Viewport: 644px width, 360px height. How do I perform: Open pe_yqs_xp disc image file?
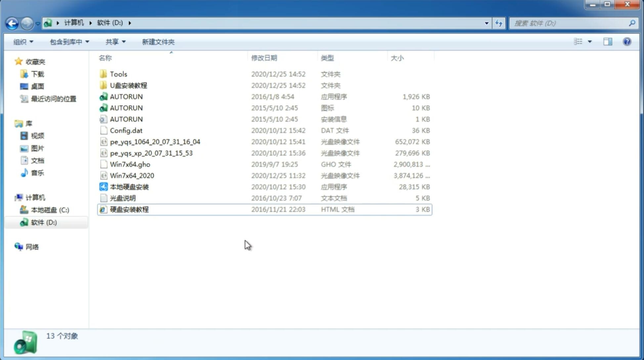point(151,153)
